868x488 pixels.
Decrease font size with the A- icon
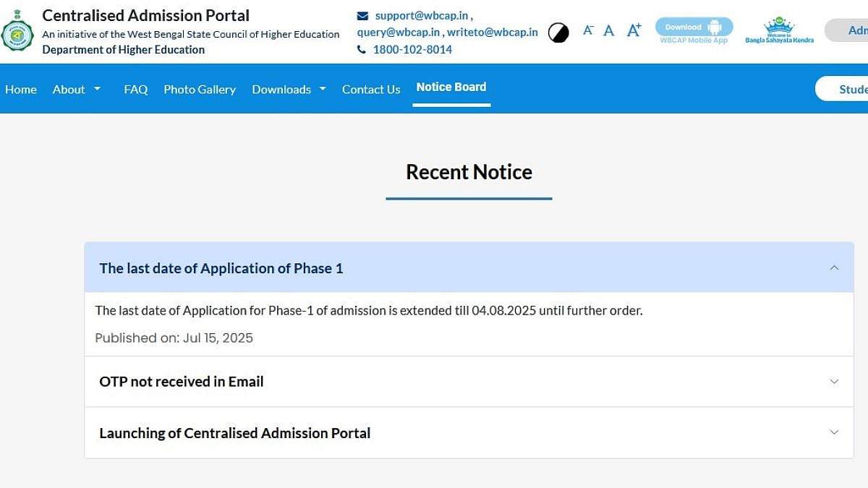[x=588, y=30]
